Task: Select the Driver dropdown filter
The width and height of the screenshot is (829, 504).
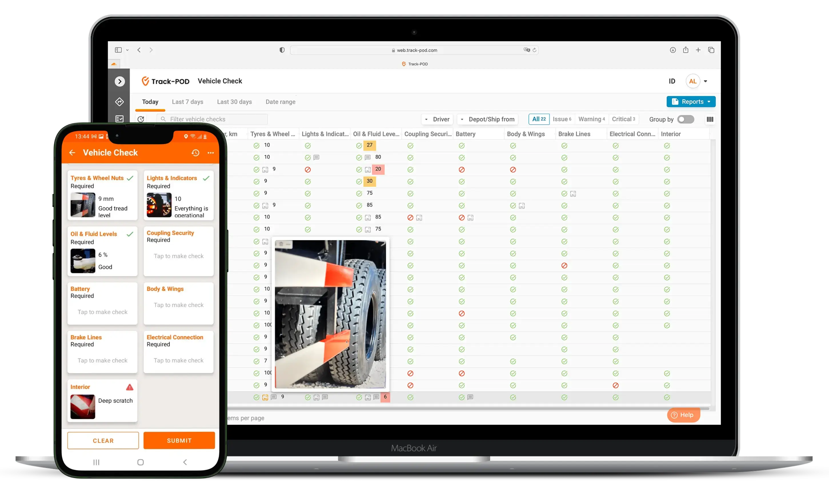Action: click(x=435, y=119)
